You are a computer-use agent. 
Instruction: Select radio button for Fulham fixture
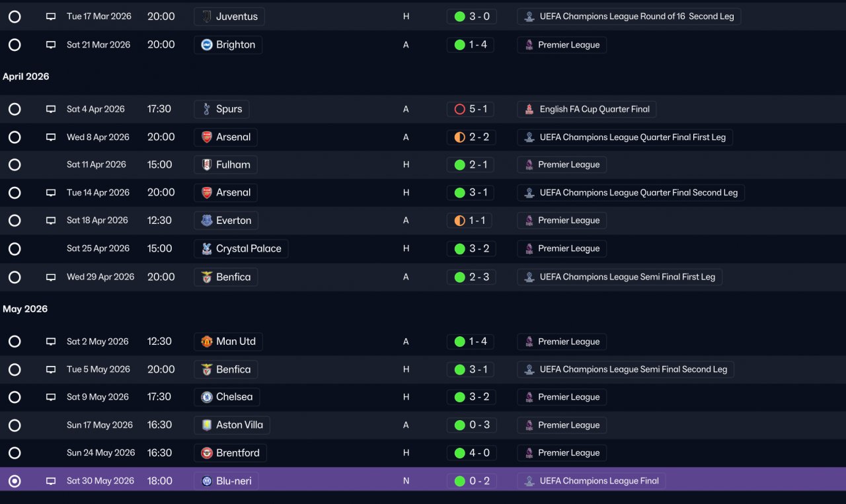pyautogui.click(x=15, y=164)
